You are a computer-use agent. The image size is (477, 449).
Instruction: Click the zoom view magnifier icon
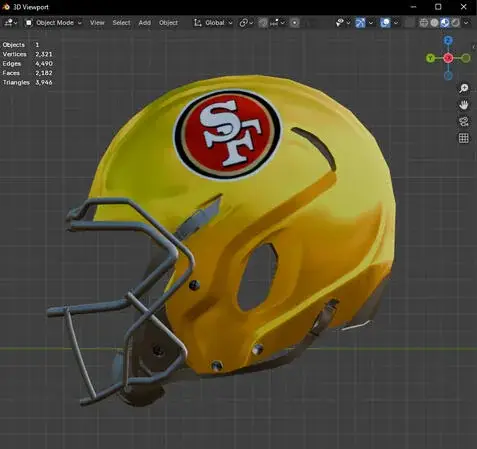click(464, 88)
